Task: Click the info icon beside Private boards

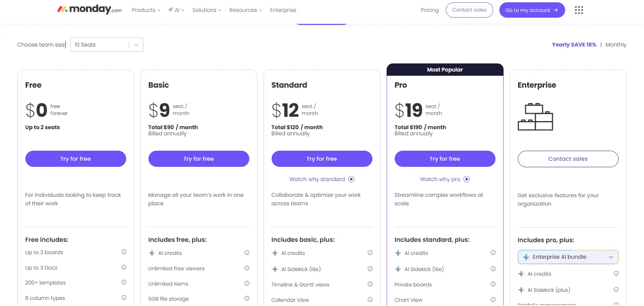Action: point(493,284)
